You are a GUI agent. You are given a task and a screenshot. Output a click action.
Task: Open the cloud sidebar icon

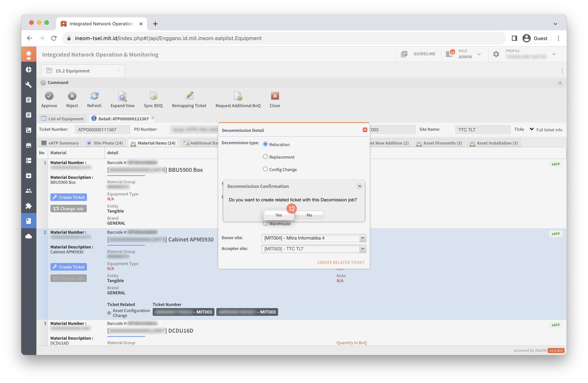(29, 236)
